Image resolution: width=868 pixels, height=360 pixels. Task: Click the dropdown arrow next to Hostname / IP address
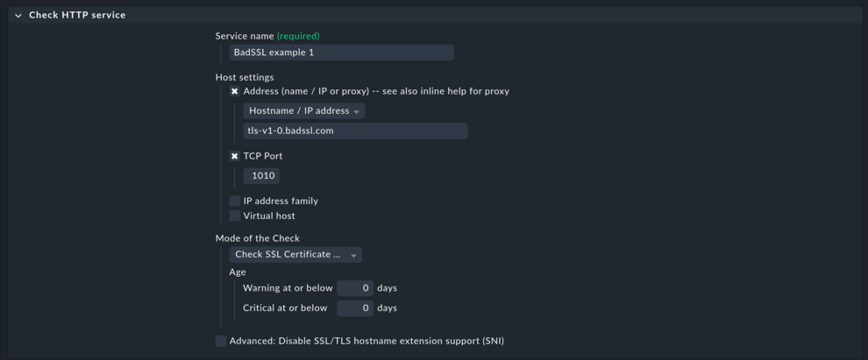356,112
